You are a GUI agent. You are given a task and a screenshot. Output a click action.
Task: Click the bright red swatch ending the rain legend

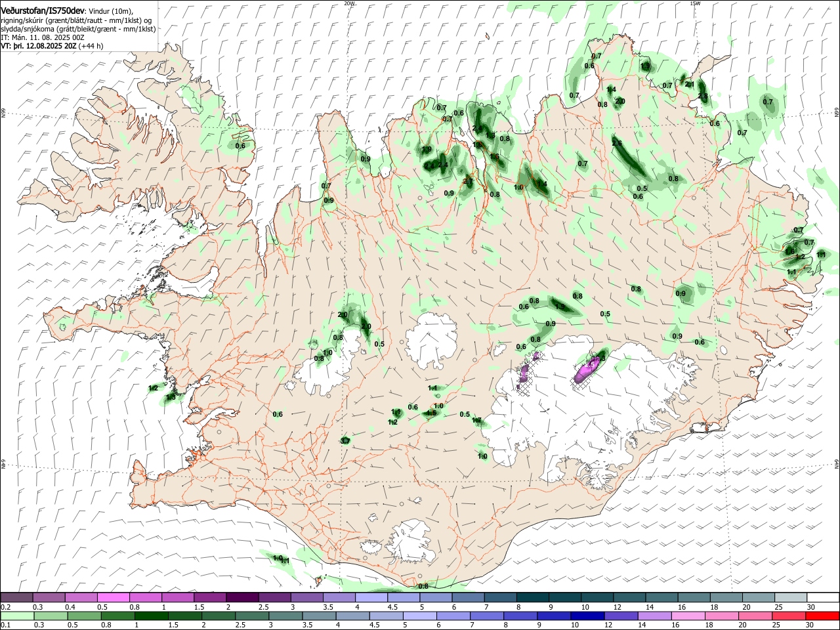tap(822, 616)
